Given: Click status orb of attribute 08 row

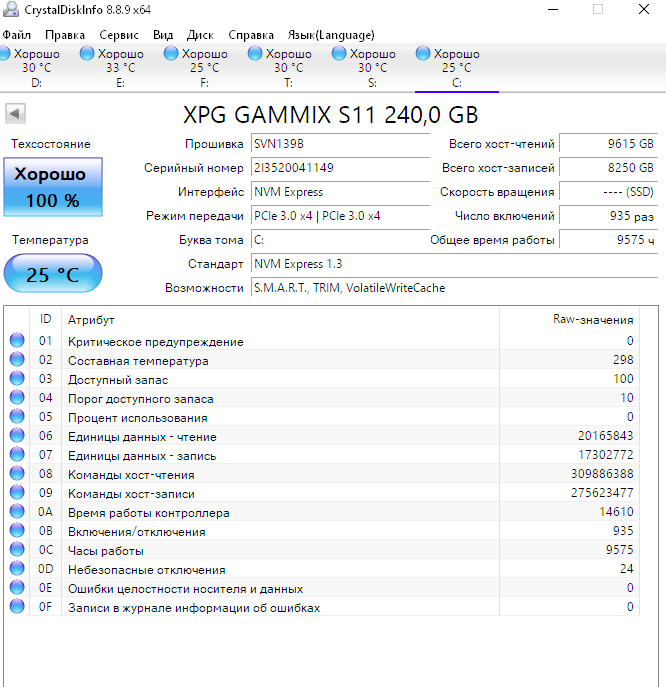Looking at the screenshot, I should (x=17, y=473).
